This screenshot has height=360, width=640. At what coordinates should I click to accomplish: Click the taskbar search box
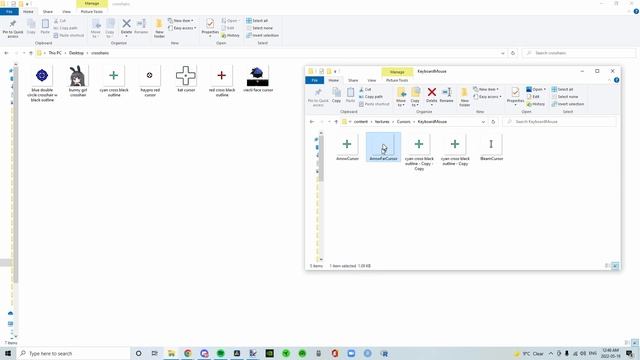pyautogui.click(x=73, y=353)
